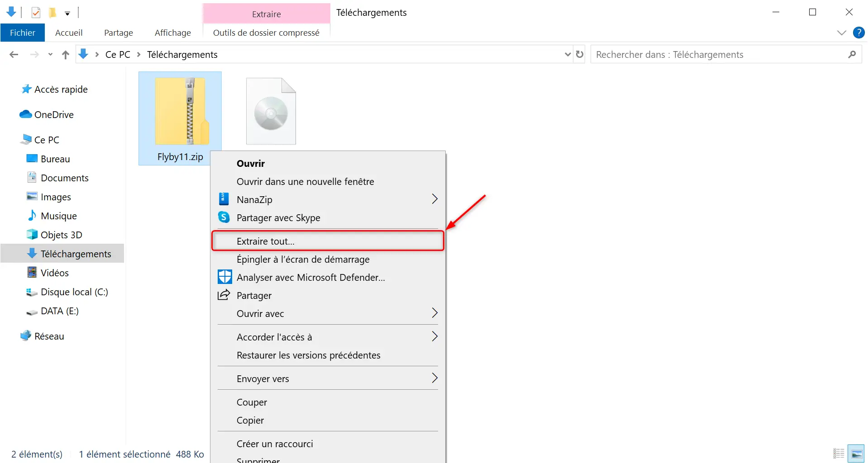Go up one folder level
This screenshot has width=868, height=463.
66,55
